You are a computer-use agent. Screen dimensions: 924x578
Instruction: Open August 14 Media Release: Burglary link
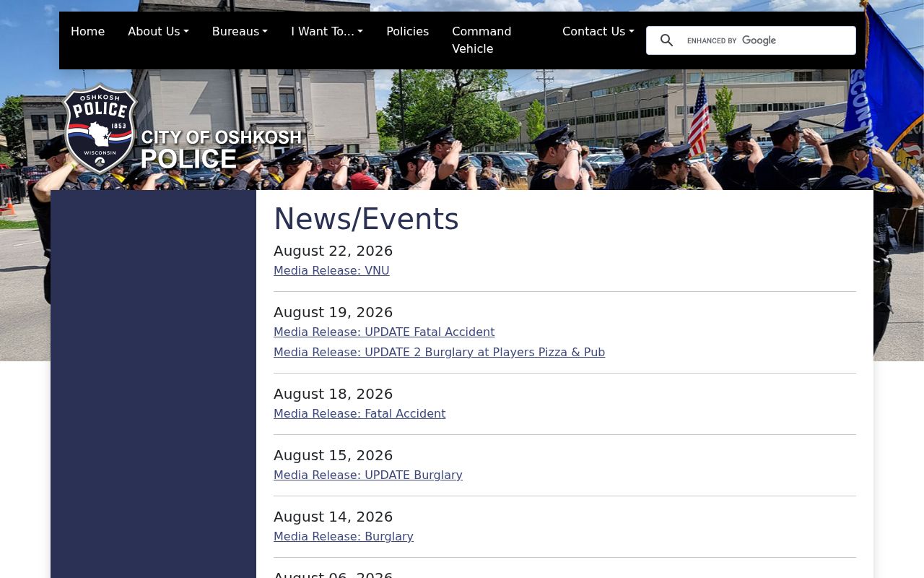click(x=344, y=537)
